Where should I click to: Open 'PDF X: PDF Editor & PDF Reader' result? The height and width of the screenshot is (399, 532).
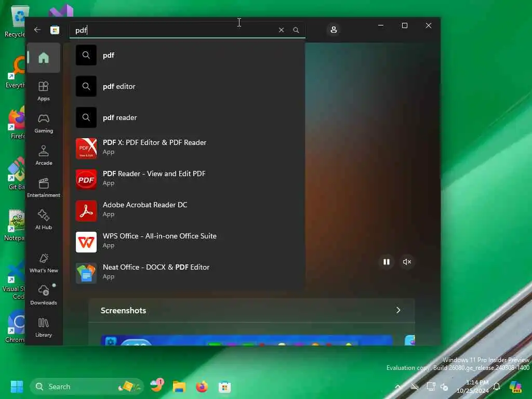(x=188, y=148)
